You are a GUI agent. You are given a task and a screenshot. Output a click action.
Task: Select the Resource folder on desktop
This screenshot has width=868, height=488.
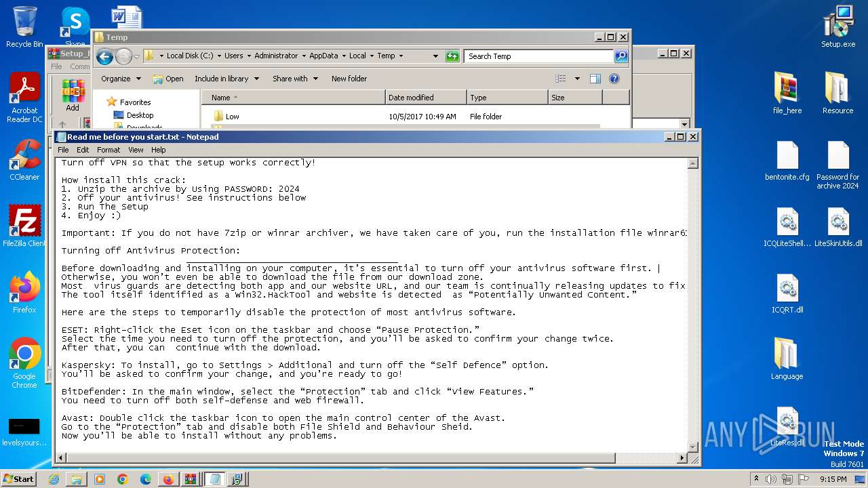838,94
